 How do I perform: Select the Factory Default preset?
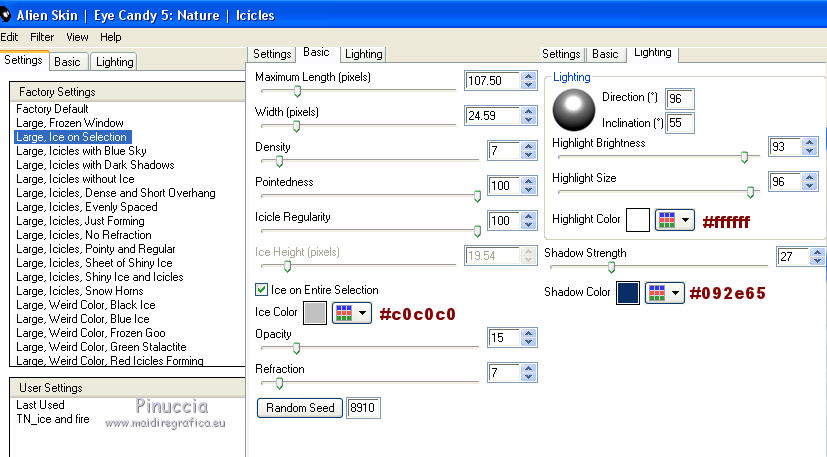coord(52,109)
